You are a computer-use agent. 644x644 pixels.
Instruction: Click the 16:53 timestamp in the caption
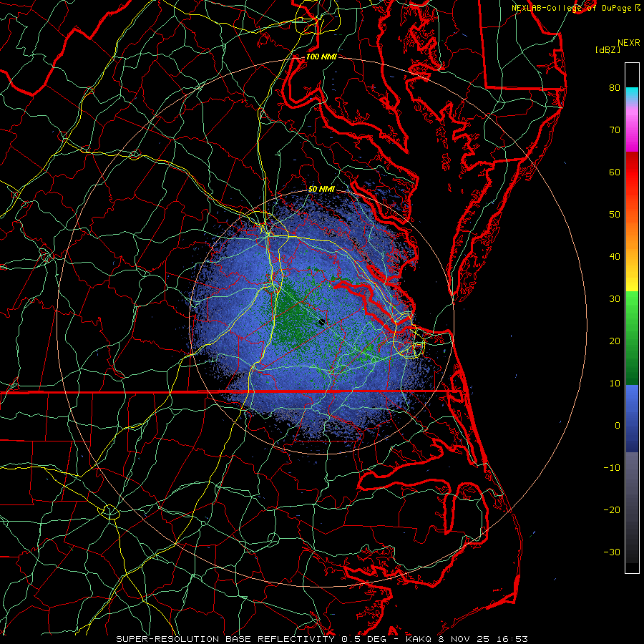pyautogui.click(x=514, y=638)
